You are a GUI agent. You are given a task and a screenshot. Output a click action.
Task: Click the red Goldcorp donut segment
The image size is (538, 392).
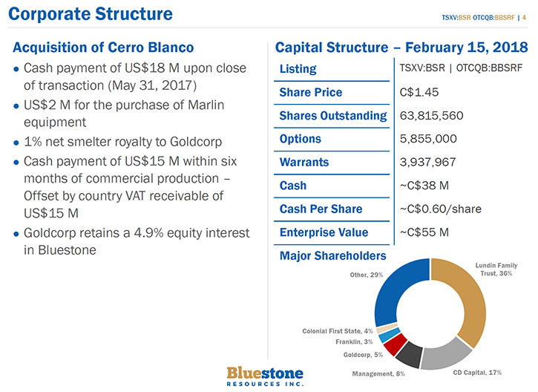[x=395, y=344]
